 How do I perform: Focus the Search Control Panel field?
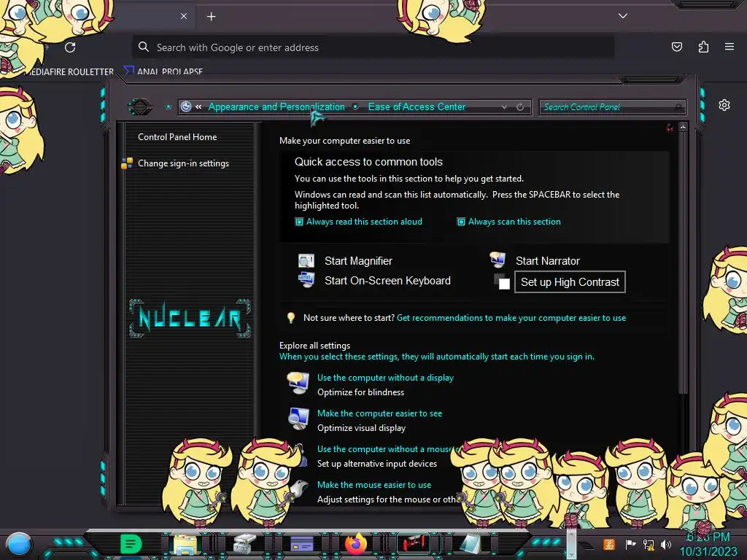[x=612, y=107]
